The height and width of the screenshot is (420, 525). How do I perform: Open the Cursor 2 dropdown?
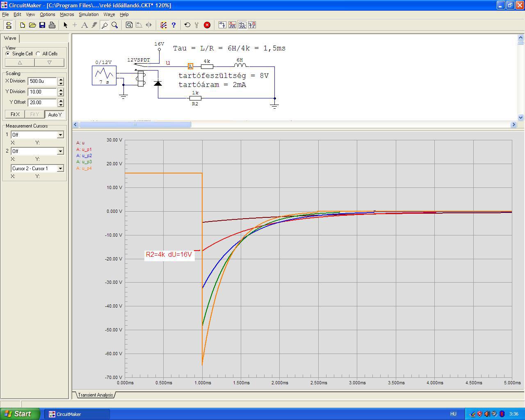(x=60, y=151)
